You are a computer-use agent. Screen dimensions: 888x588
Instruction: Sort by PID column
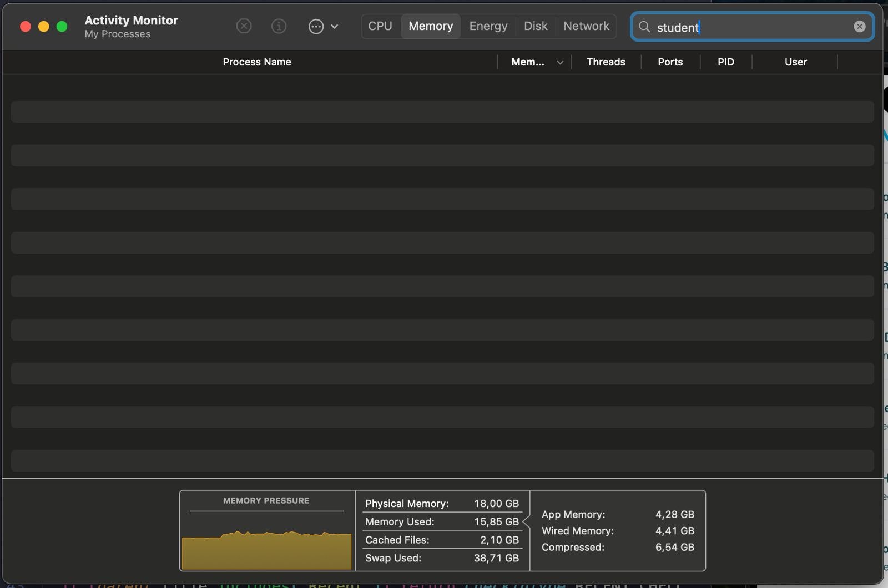point(726,62)
